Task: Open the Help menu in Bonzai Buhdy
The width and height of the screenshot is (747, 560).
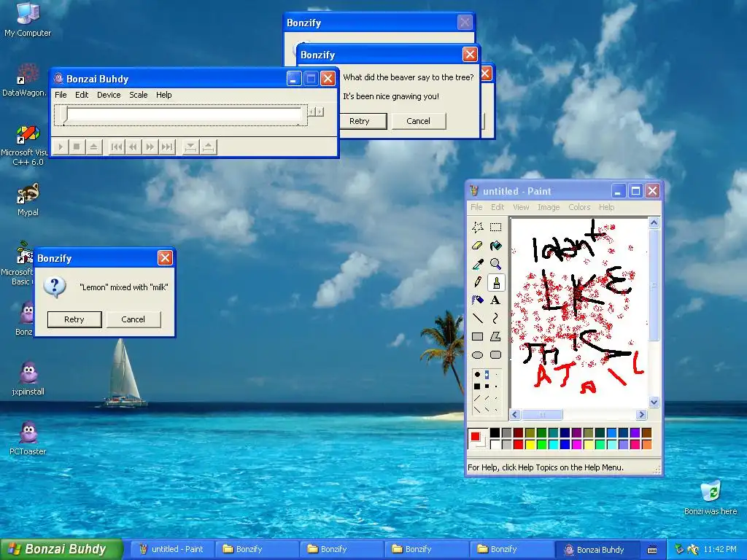Action: click(x=164, y=95)
